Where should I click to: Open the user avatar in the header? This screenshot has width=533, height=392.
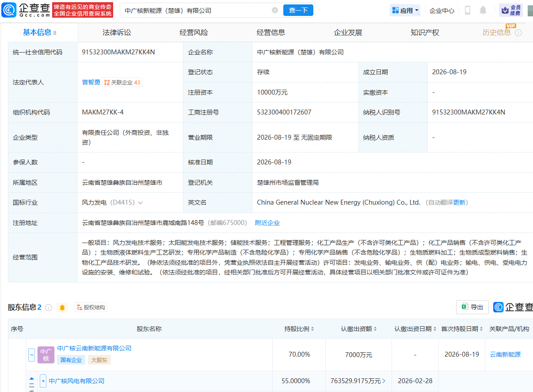click(x=530, y=10)
